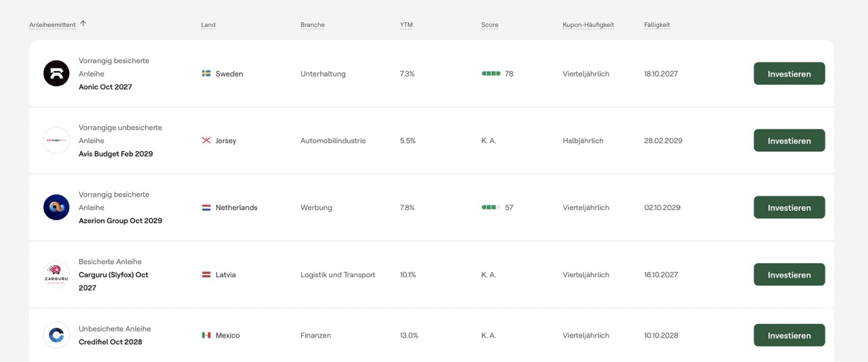
Task: Click the Sweden flag icon
Action: (206, 73)
